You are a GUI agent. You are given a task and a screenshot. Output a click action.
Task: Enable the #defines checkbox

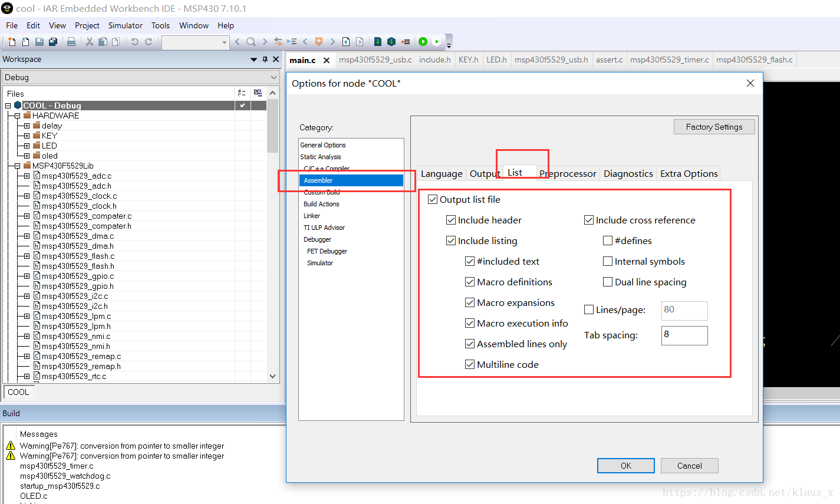608,241
